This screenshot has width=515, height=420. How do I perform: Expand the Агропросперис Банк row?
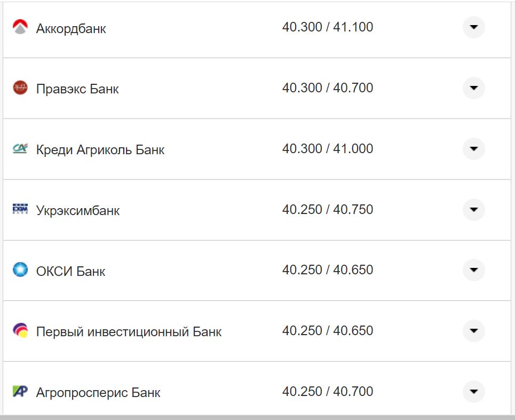coord(473,391)
